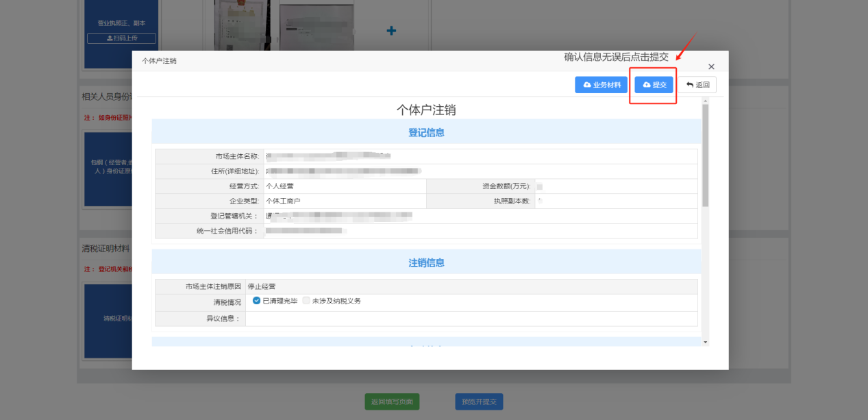Click the 企业类型 value 个体工商户
The image size is (868, 420).
283,201
